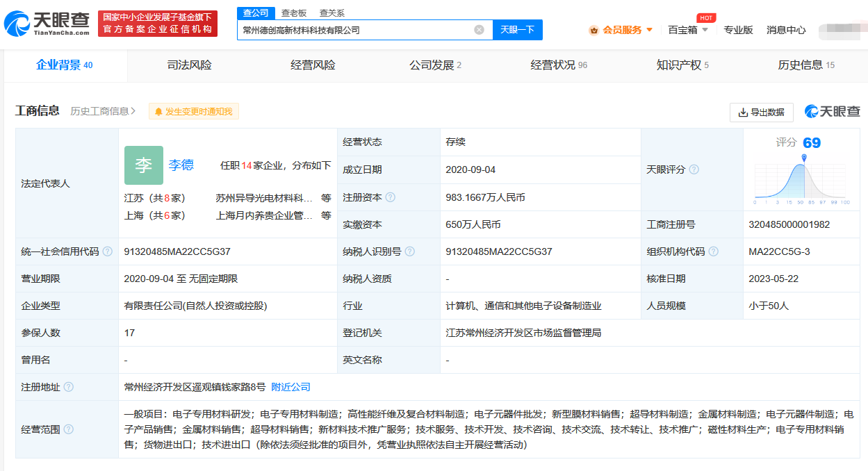Screen dimensions: 868x471
Task: Click the score value 69
Action: [812, 143]
